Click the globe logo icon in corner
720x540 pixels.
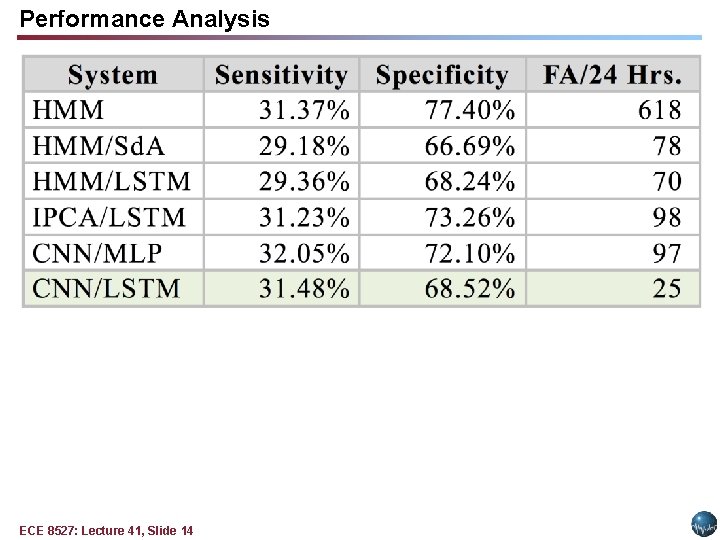click(703, 524)
